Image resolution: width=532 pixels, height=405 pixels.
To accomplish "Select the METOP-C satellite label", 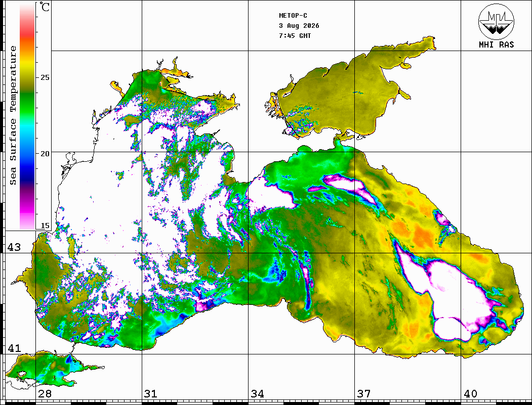I will 293,16.
